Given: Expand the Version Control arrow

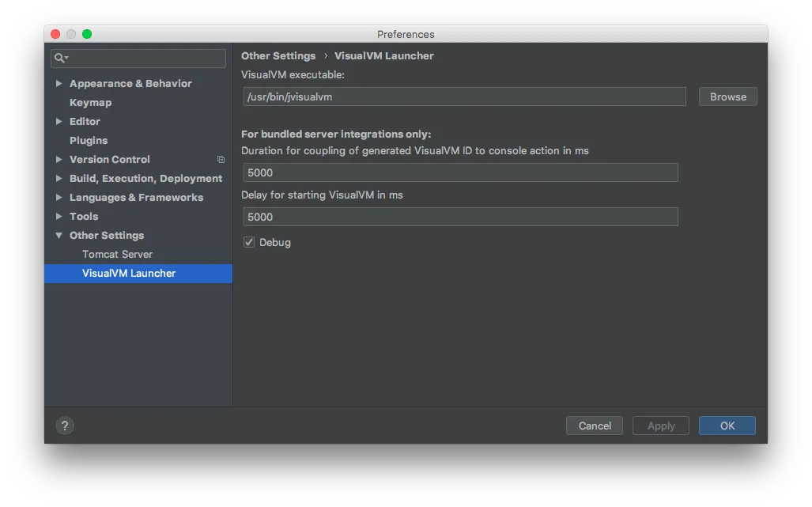Looking at the screenshot, I should point(59,160).
